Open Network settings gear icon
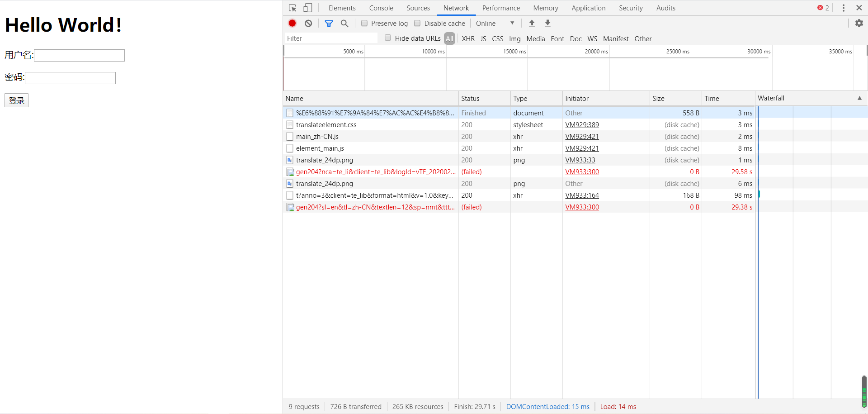 859,23
